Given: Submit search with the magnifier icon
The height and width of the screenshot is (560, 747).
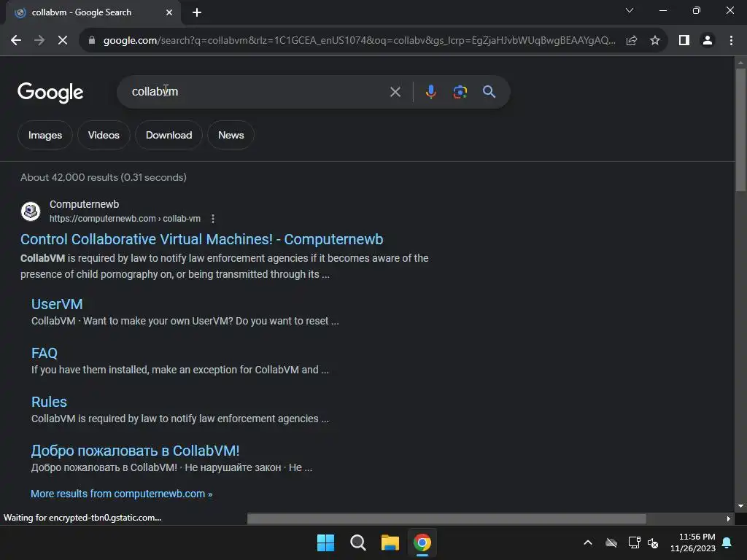Looking at the screenshot, I should 489,92.
